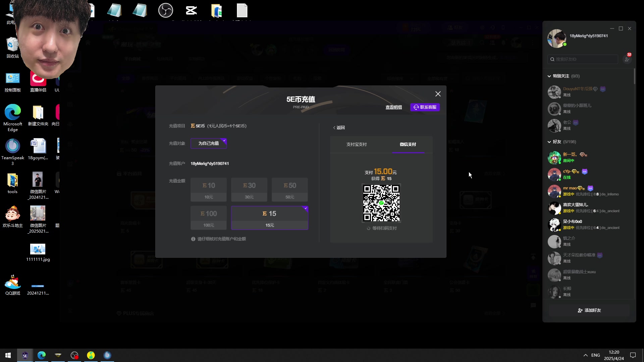Viewport: 644px width, 362px height.
Task: Open friend mr mao entry
Action: pos(589,191)
